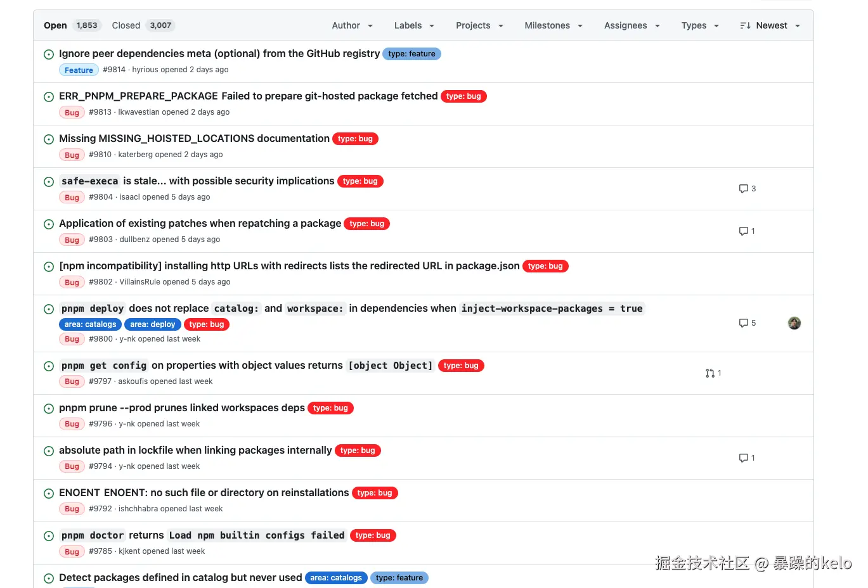This screenshot has width=868, height=588.
Task: Open the Author filter dropdown
Action: [x=352, y=25]
